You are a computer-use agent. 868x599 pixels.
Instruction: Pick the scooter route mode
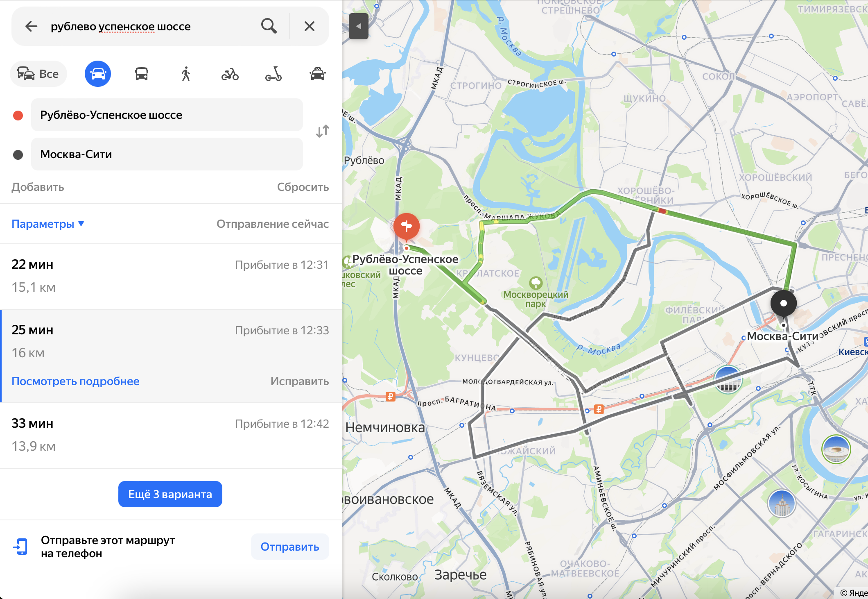[x=274, y=74]
